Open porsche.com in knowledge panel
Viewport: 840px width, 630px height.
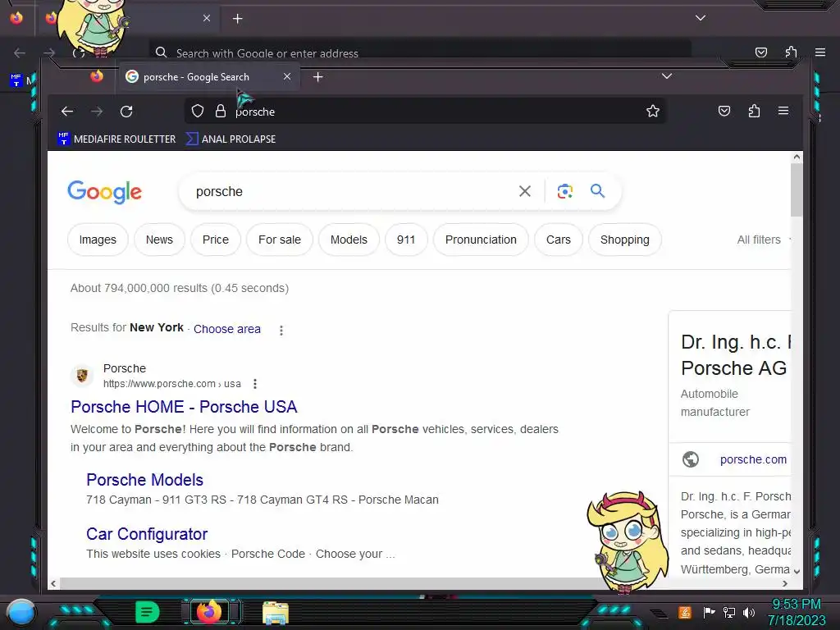point(753,459)
